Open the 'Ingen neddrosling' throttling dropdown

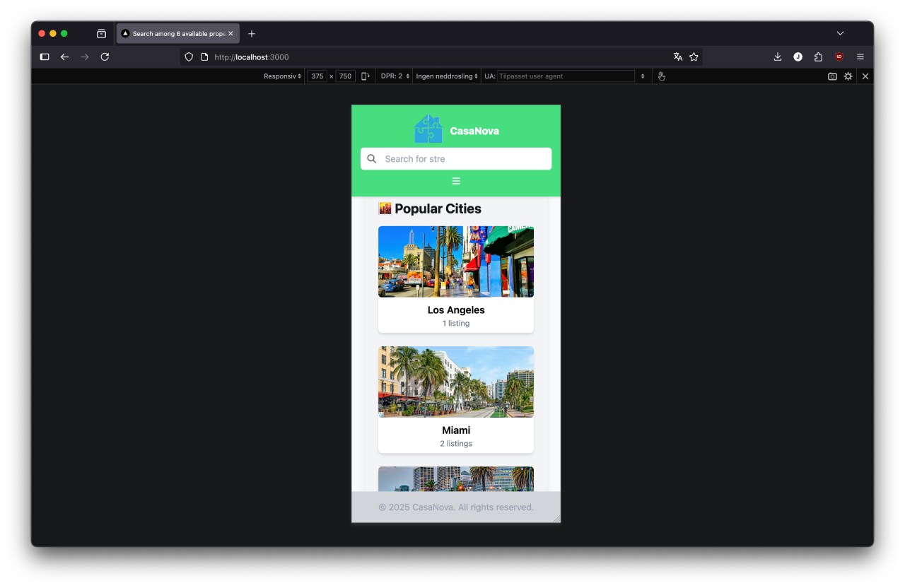tap(447, 76)
